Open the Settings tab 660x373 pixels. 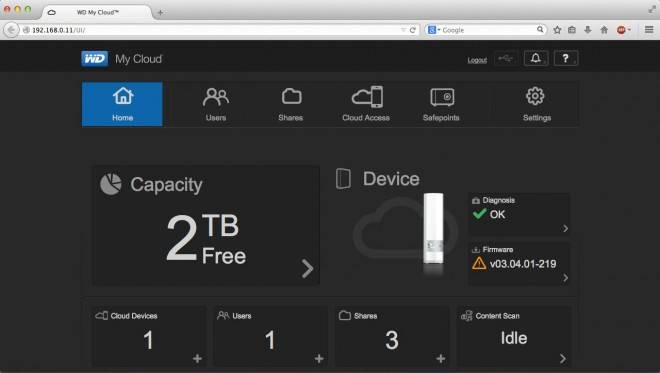coord(537,104)
